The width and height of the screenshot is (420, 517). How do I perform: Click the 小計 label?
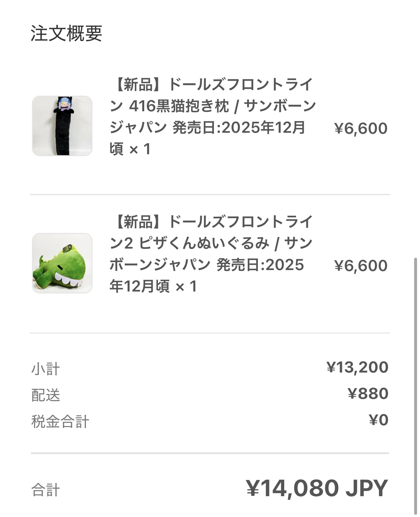46,369
